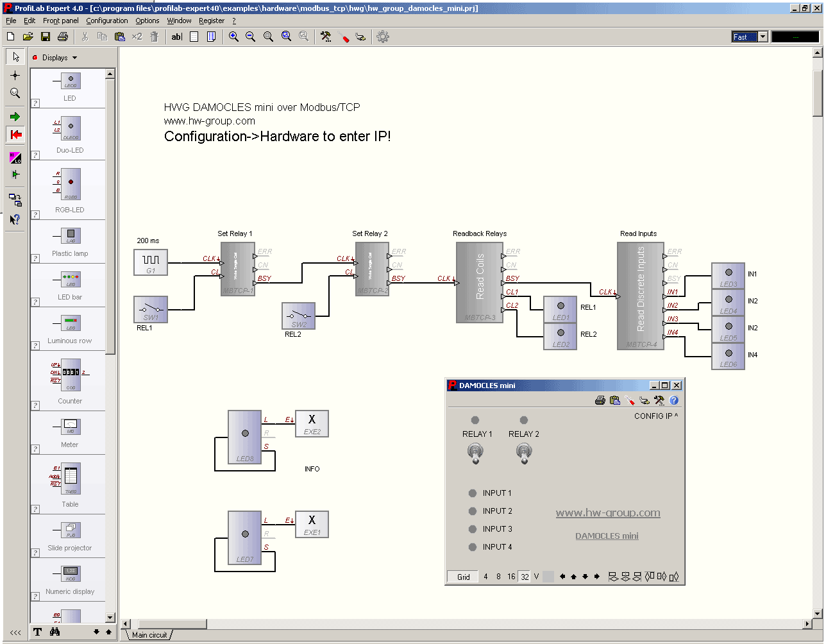Open hardware tools hammer icon in main toolbar

pos(326,37)
